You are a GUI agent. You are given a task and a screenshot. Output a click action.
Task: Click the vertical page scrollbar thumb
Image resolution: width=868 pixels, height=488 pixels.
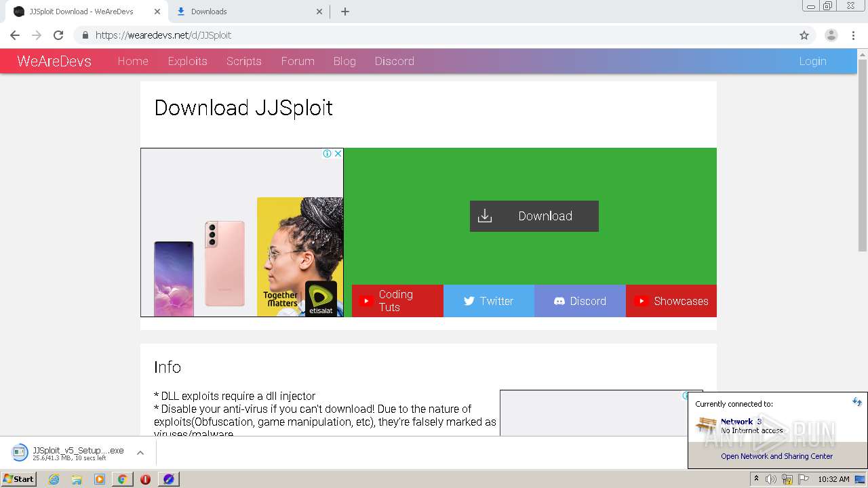pos(863,155)
